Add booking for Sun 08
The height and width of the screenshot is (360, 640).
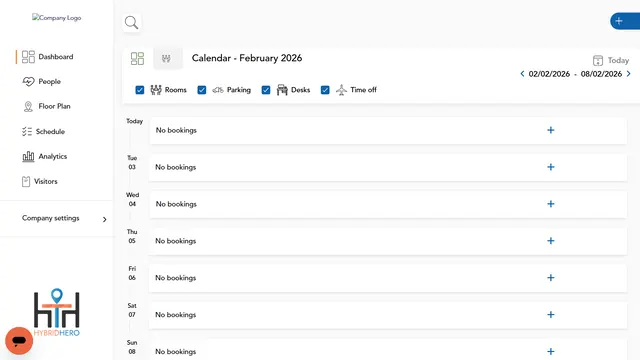pos(551,351)
